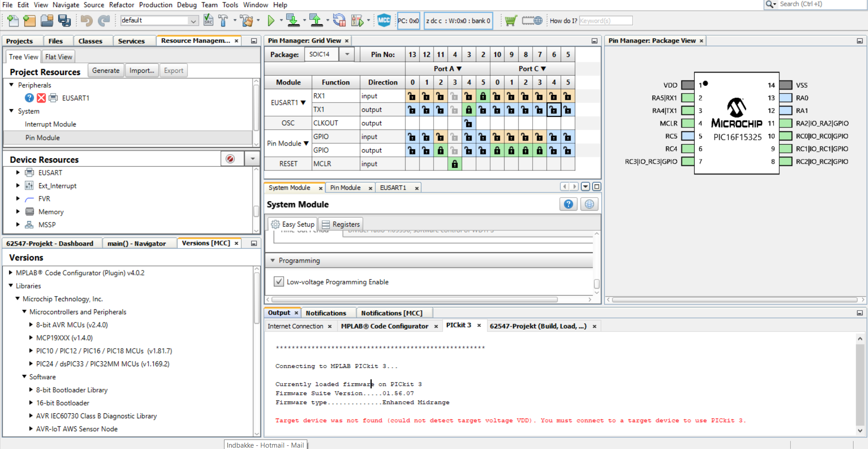Click the Hold in Reset icon
868x449 pixels.
(x=339, y=20)
